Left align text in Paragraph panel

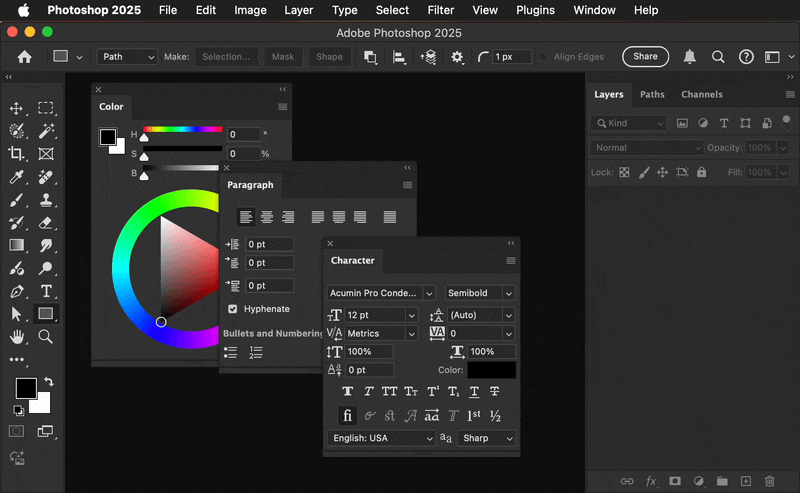245,217
